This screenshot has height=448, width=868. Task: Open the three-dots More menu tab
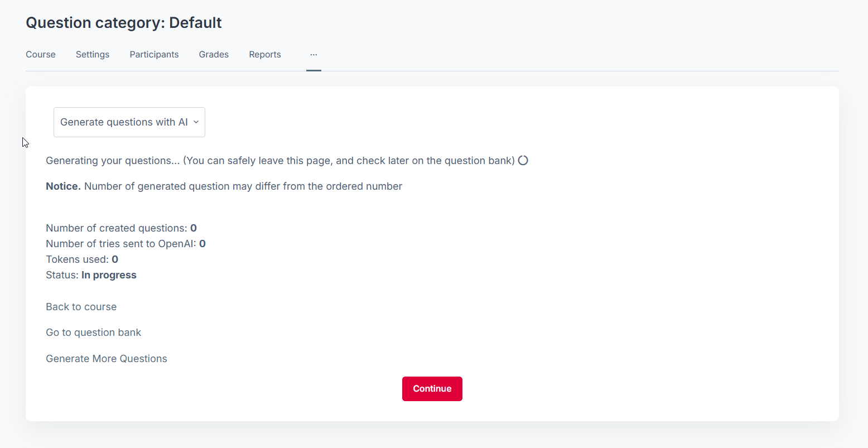(x=314, y=55)
